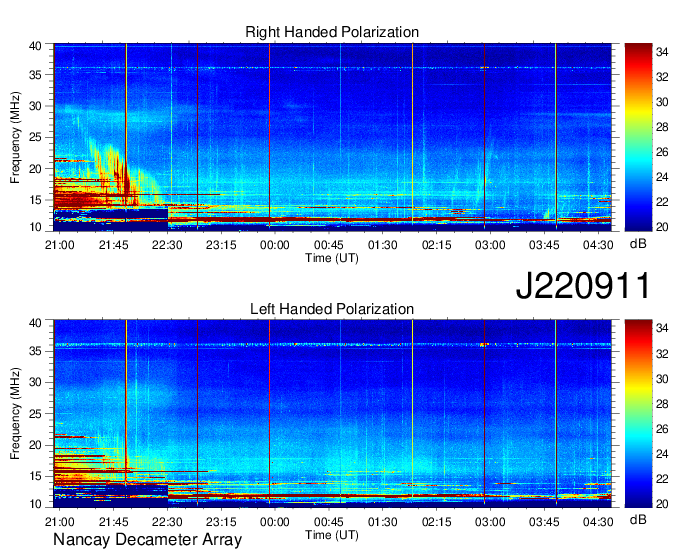Click the 35 frequency tick of the Right Handed plot
The height and width of the screenshot is (552, 680).
pos(35,75)
